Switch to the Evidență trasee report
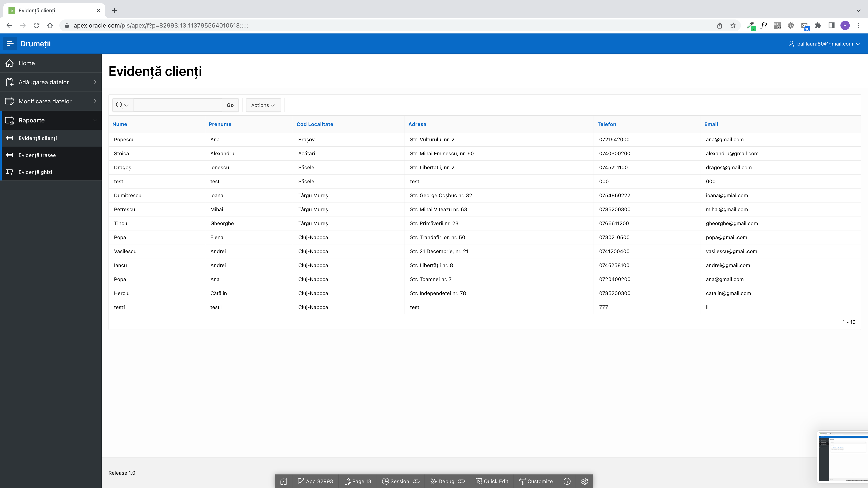 (37, 155)
